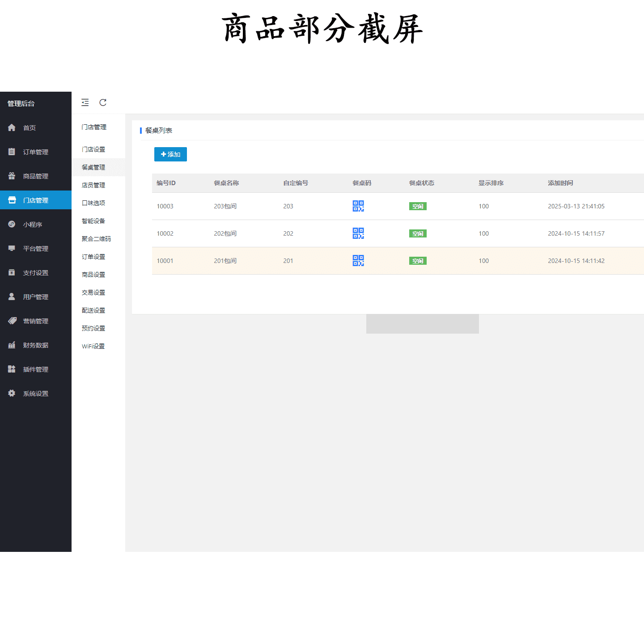Show the QR code for 203包间
The image size is (644, 644).
tap(358, 206)
